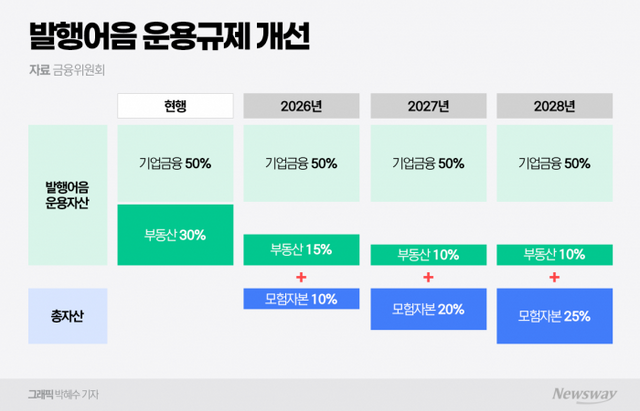This screenshot has width=640, height=411.
Task: Click 기업금융 50% under 현행
Action: (175, 162)
